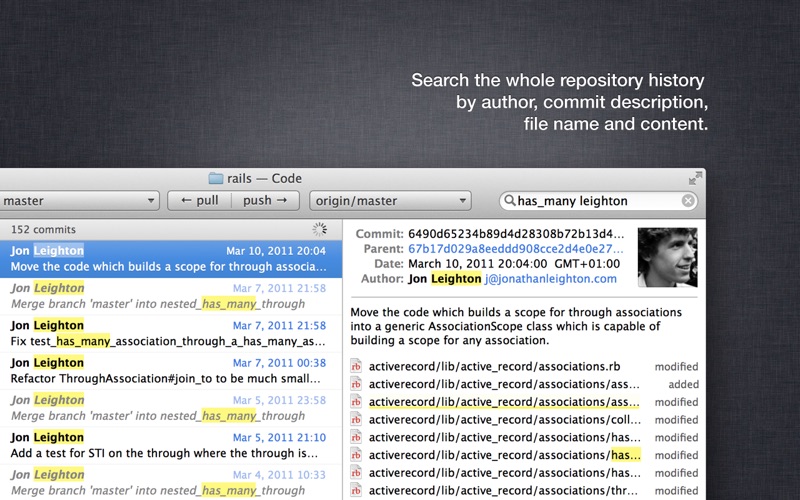Select the Refactor ThroughAssociation#join_to commit

coord(168,370)
